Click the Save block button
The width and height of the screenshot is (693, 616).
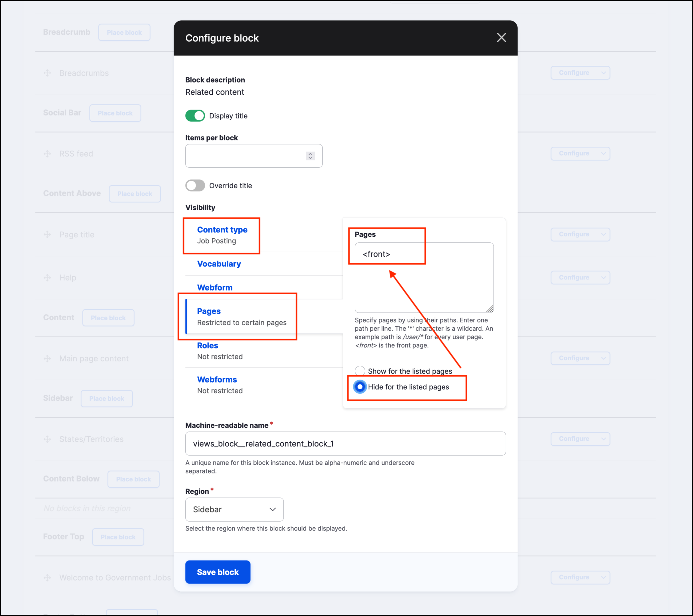218,572
